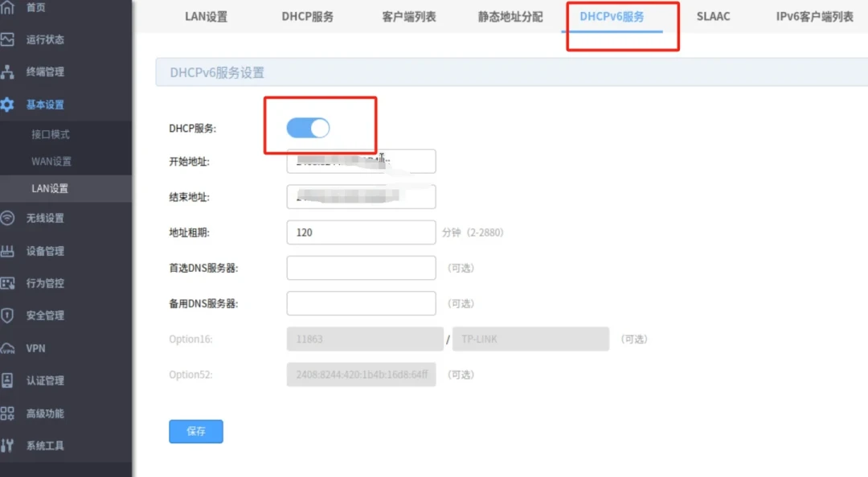Open the LAN设置 tab
This screenshot has width=868, height=477.
click(206, 17)
